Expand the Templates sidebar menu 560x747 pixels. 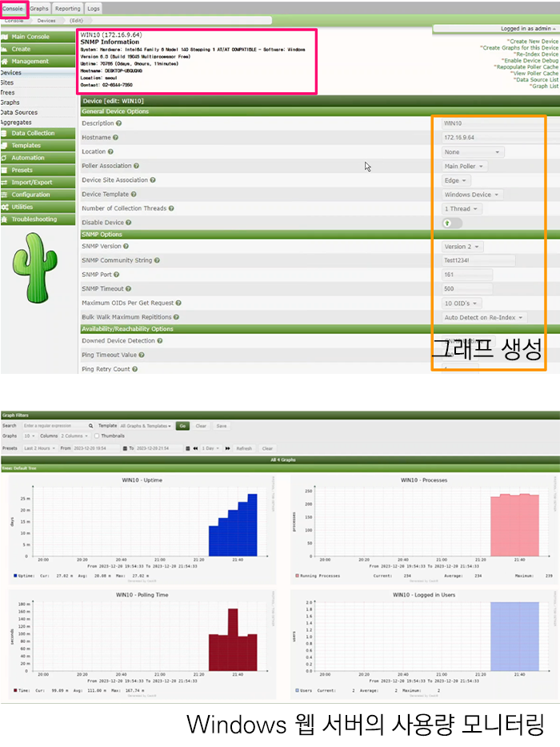(x=38, y=146)
